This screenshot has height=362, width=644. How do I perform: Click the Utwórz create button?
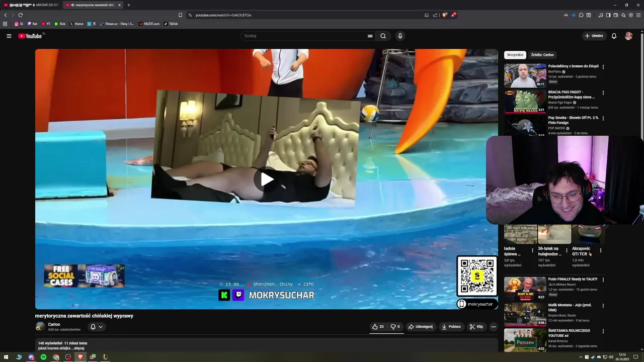(594, 36)
